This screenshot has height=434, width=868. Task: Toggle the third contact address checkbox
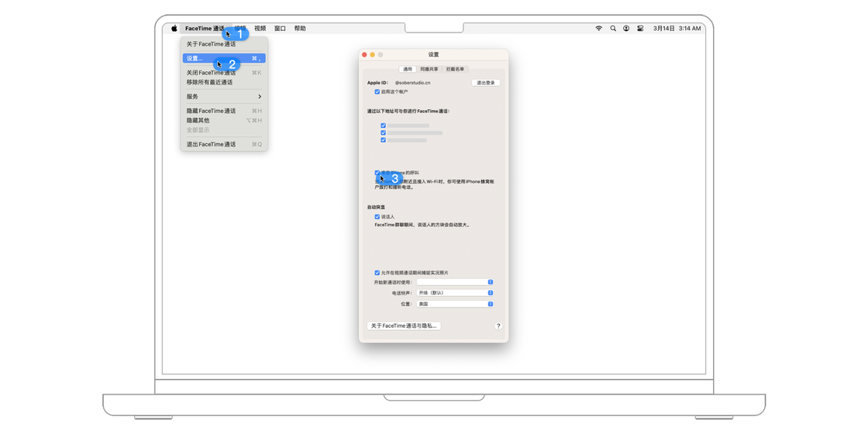click(383, 140)
